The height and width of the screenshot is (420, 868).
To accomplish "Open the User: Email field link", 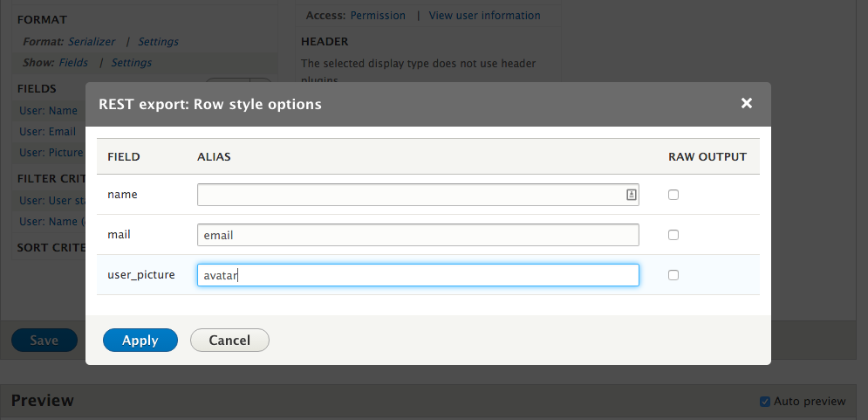I will coord(49,132).
